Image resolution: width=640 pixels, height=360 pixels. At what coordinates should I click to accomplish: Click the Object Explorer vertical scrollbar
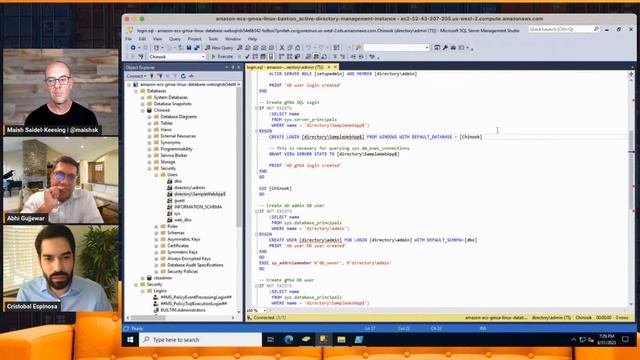(239, 155)
